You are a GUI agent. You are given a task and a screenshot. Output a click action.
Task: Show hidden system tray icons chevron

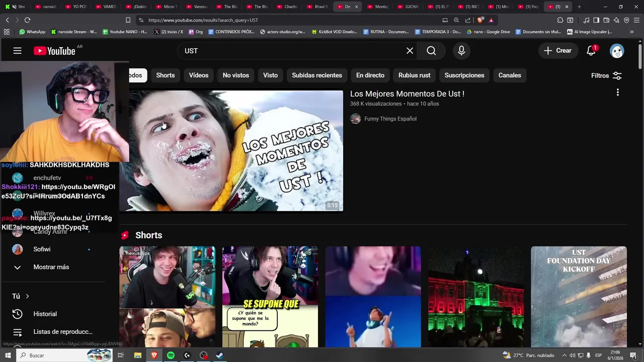click(x=564, y=355)
